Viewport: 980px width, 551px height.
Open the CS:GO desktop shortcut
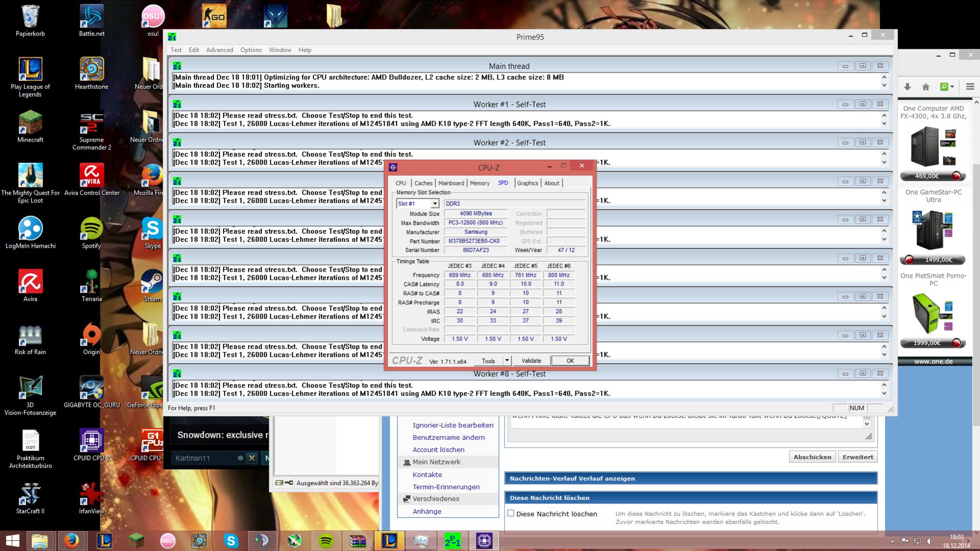point(214,16)
